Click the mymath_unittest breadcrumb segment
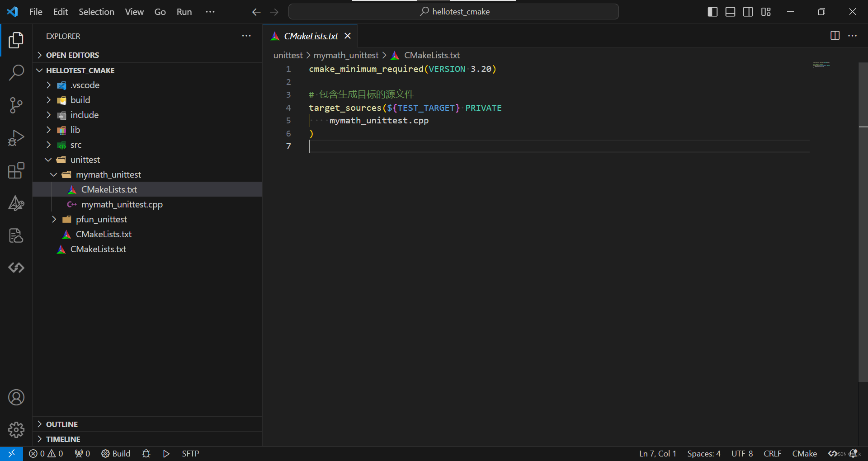 tap(346, 55)
